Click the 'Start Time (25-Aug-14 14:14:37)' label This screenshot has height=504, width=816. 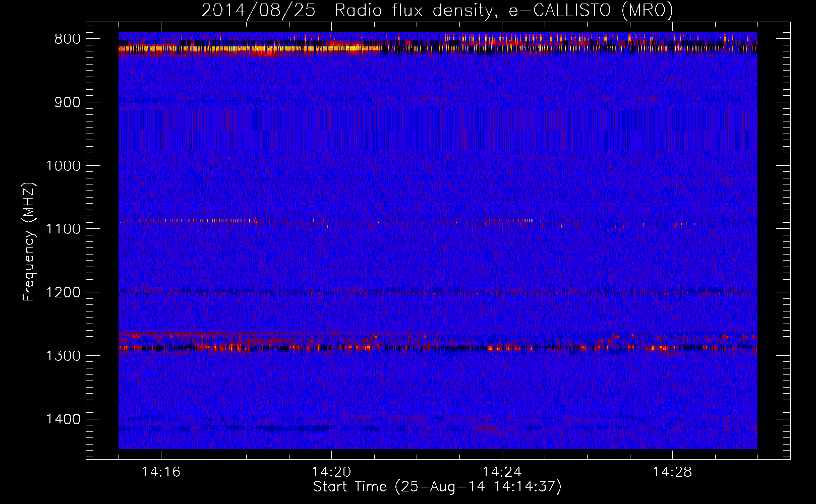(x=437, y=487)
